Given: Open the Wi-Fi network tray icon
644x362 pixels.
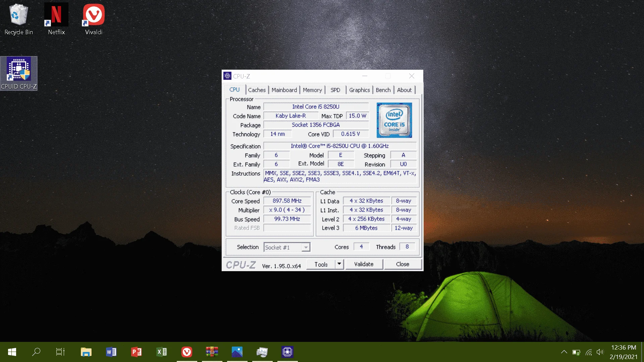Looking at the screenshot, I should click(589, 352).
